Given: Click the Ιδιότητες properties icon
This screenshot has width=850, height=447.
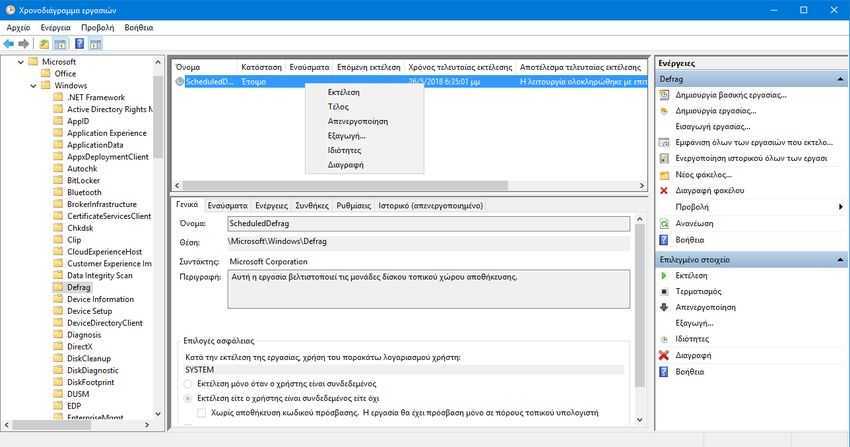Looking at the screenshot, I should coord(664,339).
